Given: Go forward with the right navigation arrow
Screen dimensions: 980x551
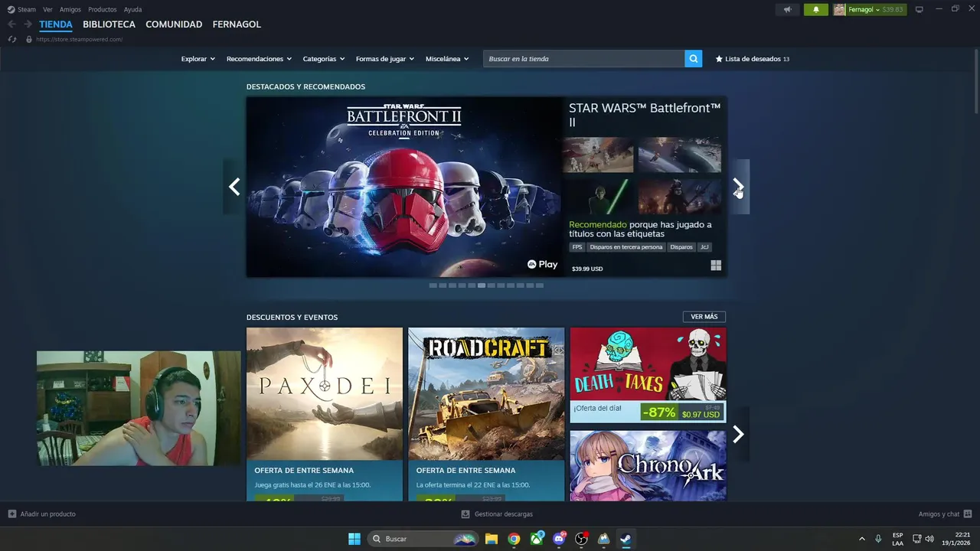Looking at the screenshot, I should tap(28, 24).
